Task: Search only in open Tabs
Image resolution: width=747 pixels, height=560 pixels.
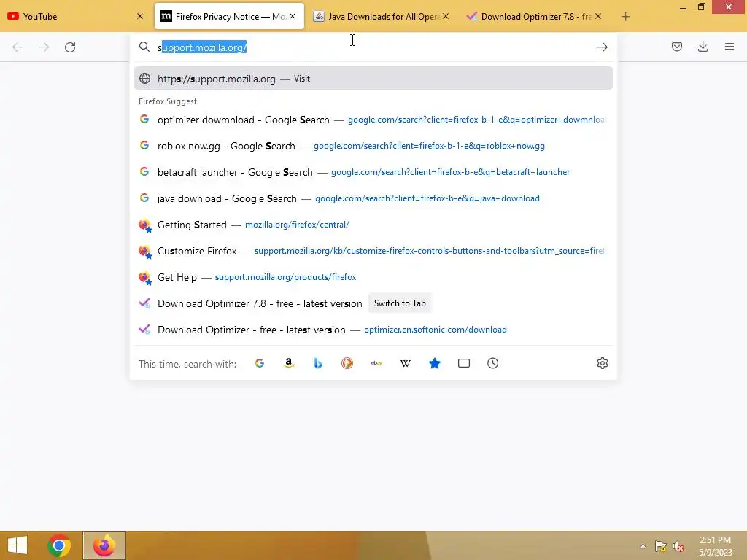Action: (x=463, y=363)
